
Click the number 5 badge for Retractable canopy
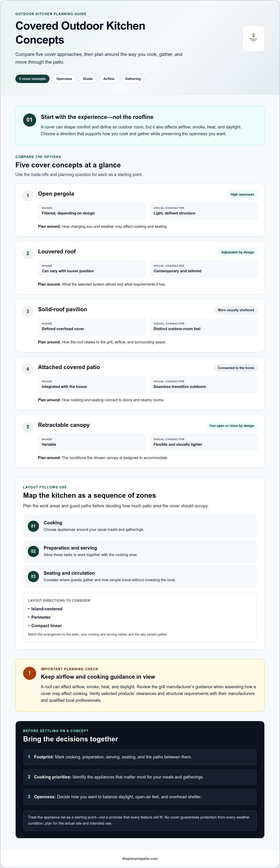[28, 427]
